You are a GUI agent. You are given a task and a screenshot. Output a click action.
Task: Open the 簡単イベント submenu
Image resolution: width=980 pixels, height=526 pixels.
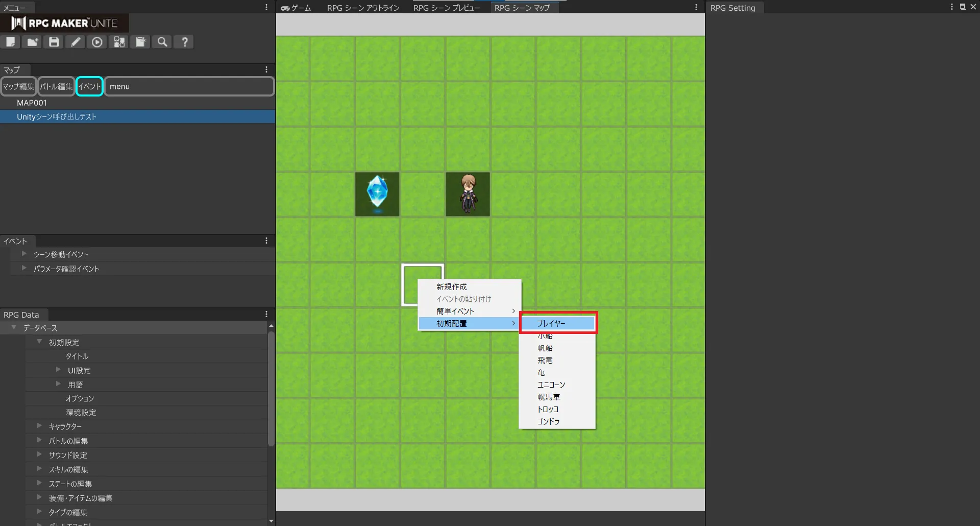pyautogui.click(x=470, y=311)
